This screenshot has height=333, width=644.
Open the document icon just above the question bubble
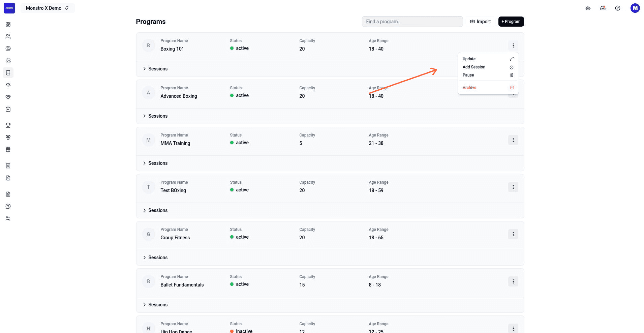click(8, 194)
